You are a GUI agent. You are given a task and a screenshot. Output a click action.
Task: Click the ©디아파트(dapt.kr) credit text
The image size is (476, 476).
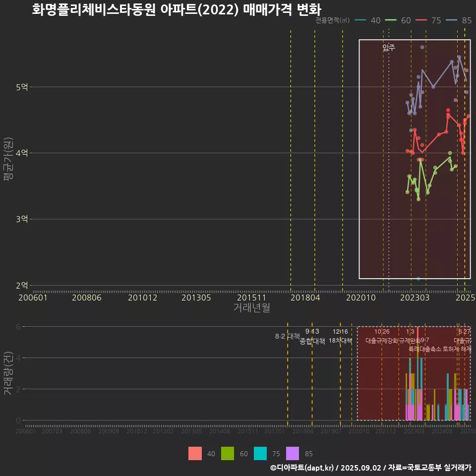[x=302, y=468]
